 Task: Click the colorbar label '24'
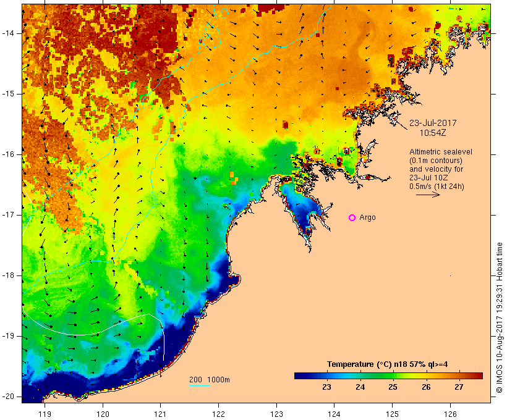pos(360,387)
